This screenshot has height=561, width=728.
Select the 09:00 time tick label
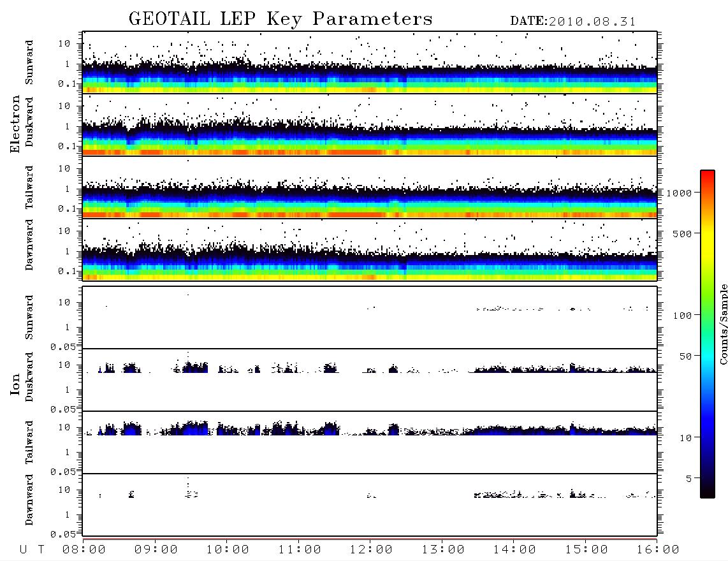156,550
